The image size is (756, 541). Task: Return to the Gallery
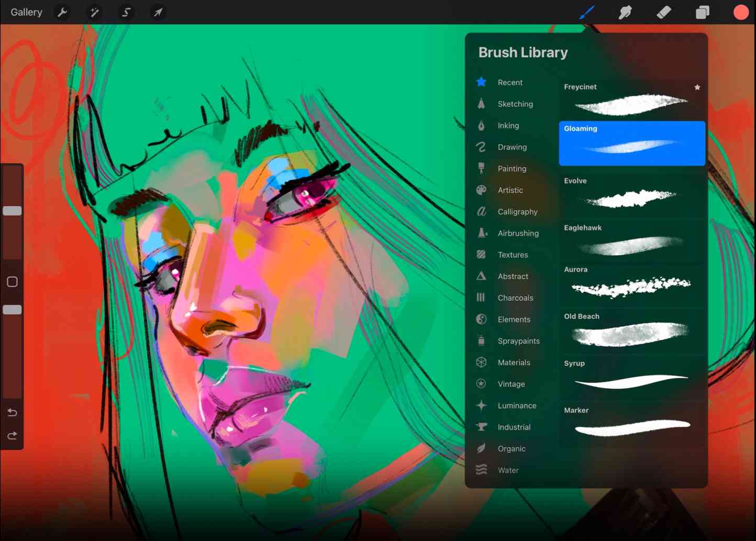click(x=26, y=12)
